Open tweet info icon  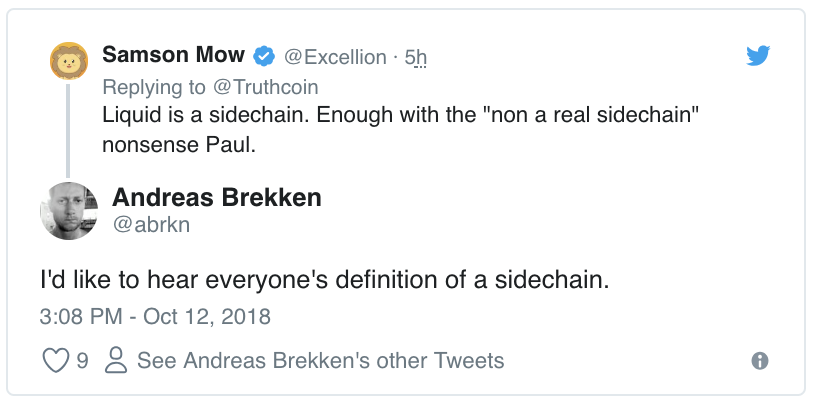tap(759, 360)
